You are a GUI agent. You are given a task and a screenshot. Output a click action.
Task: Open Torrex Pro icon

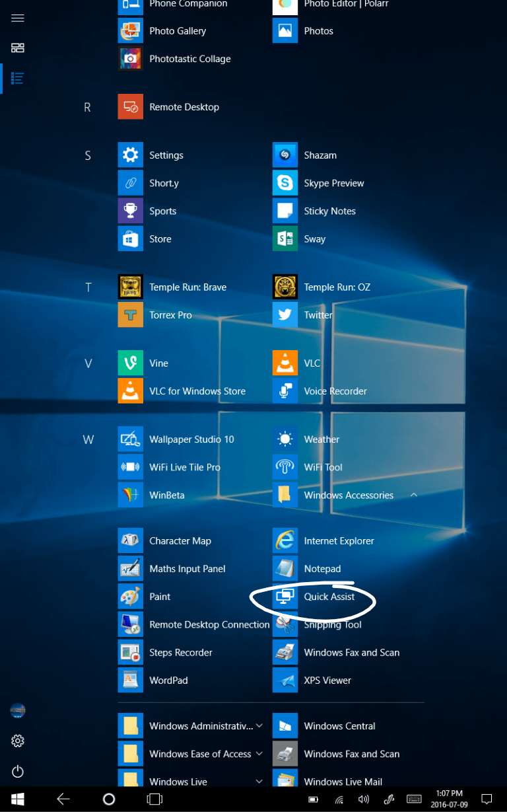coord(131,314)
